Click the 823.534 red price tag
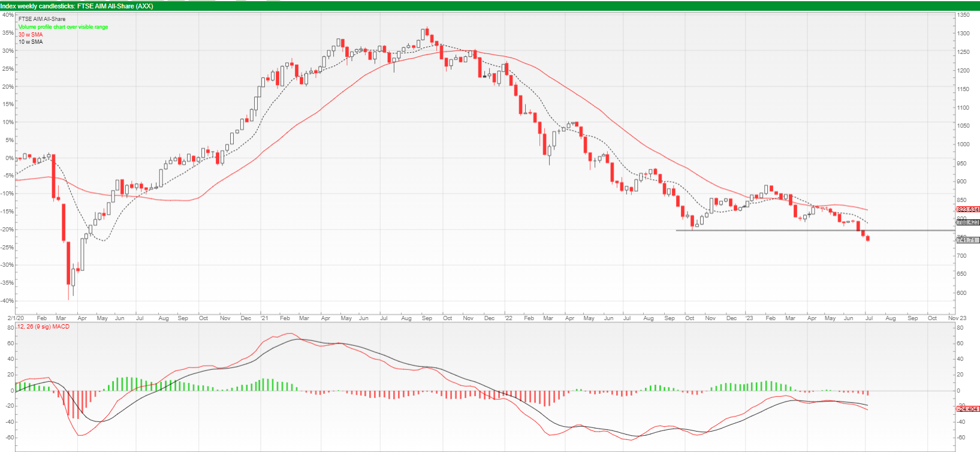 (968, 209)
